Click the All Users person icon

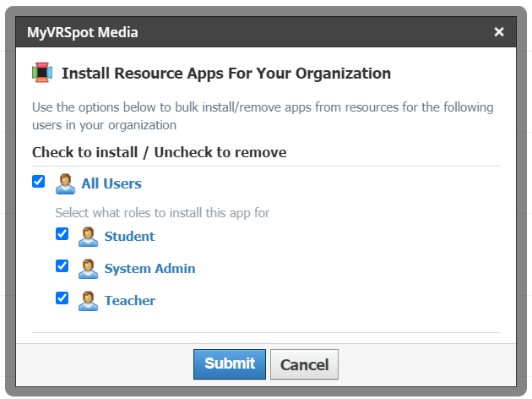[65, 183]
